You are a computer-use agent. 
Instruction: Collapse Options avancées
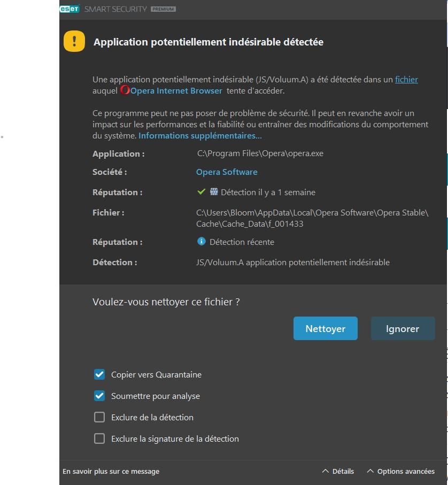[401, 471]
